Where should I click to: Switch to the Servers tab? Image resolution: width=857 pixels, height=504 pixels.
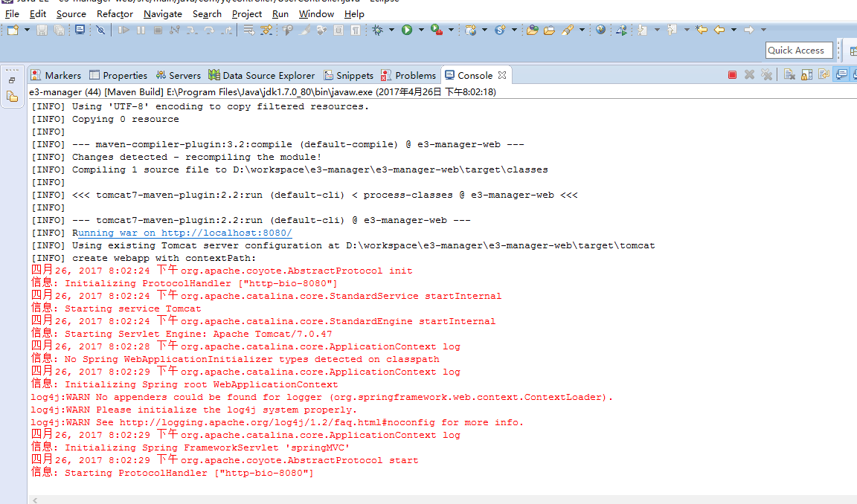pos(179,75)
